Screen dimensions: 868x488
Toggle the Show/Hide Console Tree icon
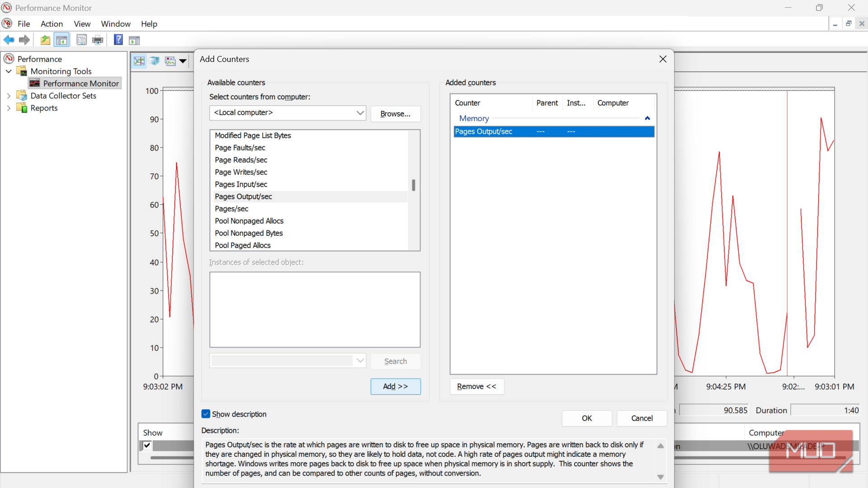click(62, 40)
